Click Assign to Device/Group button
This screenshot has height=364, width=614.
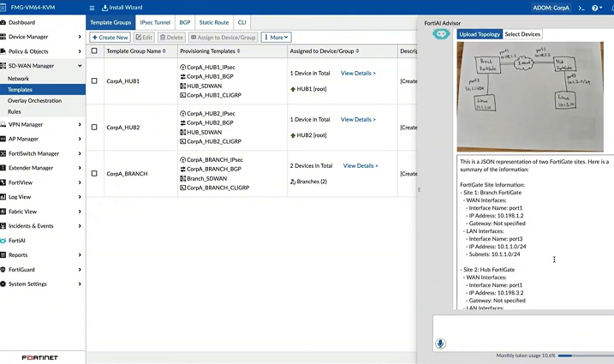point(224,37)
